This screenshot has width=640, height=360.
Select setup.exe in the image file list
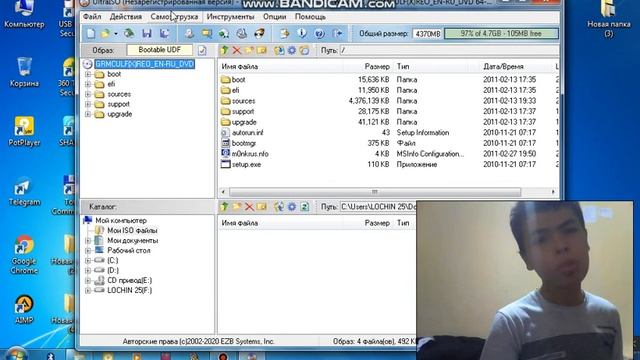pos(246,164)
